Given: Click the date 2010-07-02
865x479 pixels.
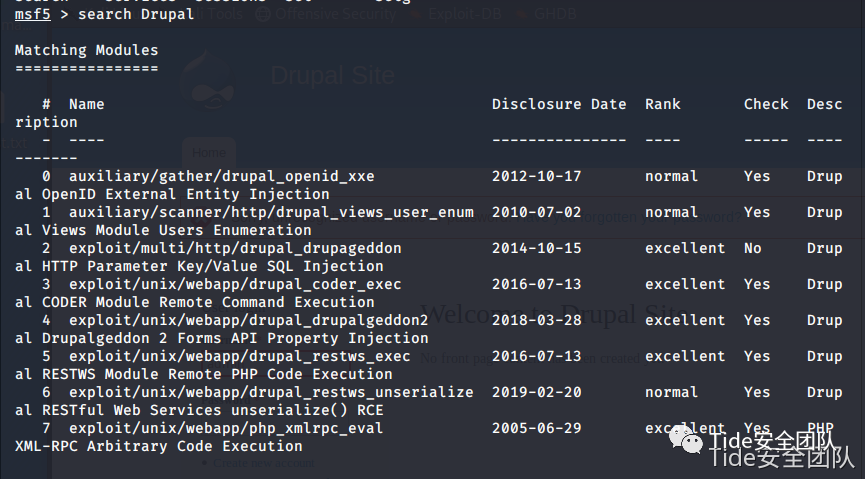Looking at the screenshot, I should click(x=536, y=212).
